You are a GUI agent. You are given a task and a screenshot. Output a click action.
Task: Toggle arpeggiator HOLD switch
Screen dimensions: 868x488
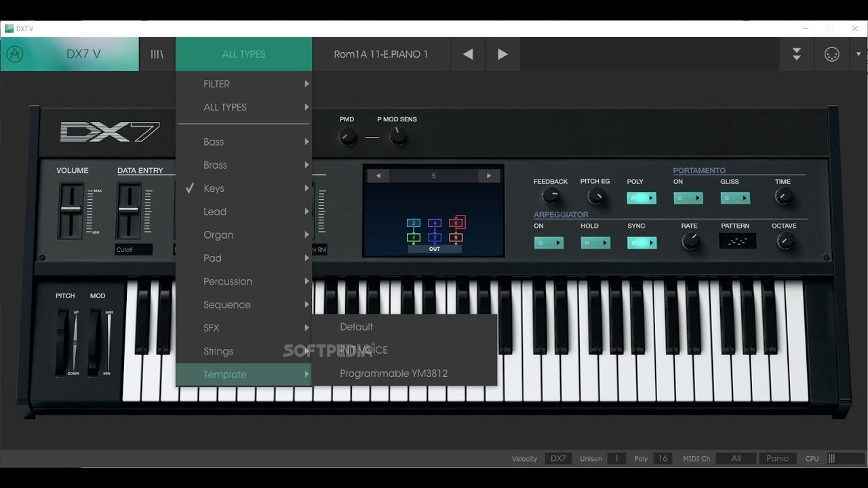(595, 243)
